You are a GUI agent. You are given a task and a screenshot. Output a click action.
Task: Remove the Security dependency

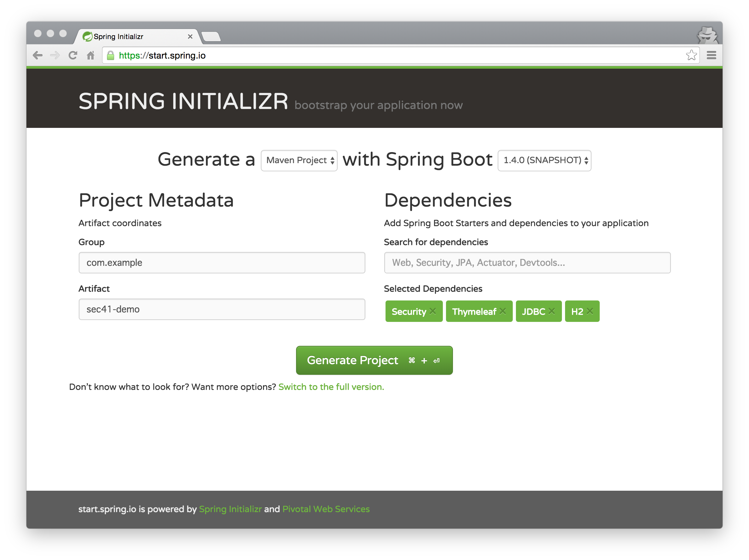[432, 311]
